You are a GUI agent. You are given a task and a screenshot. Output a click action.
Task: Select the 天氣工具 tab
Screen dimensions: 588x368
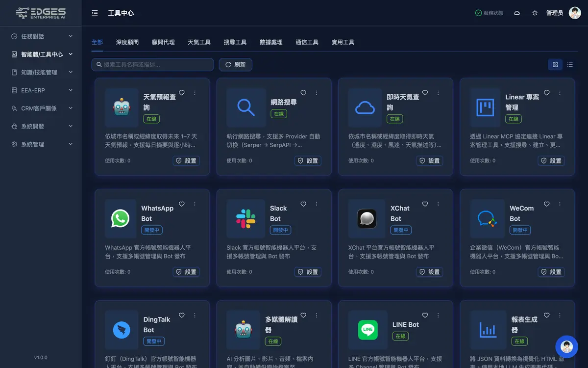(x=199, y=42)
